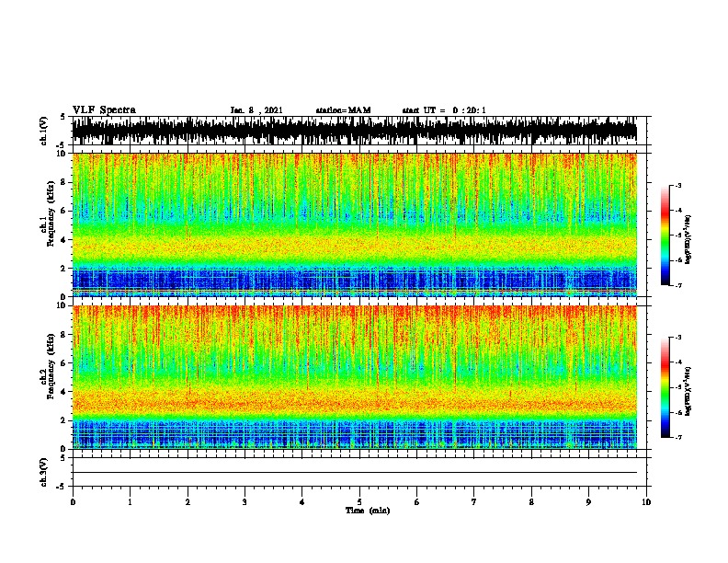Click the "VLF Spectra" plot title

click(x=104, y=110)
